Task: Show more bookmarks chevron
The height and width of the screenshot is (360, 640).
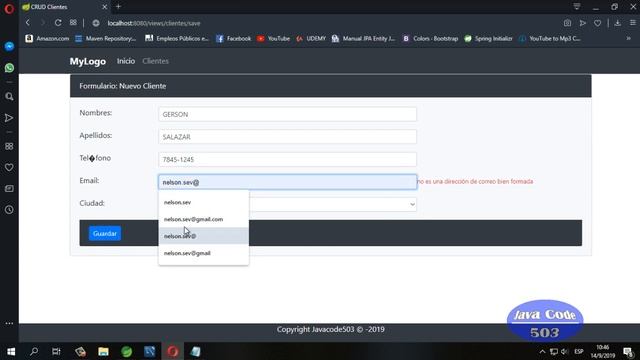Action: point(629,38)
